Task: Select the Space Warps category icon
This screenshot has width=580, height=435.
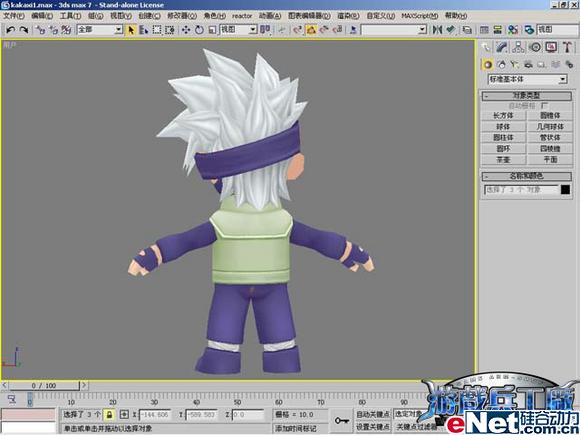Action: 555,65
